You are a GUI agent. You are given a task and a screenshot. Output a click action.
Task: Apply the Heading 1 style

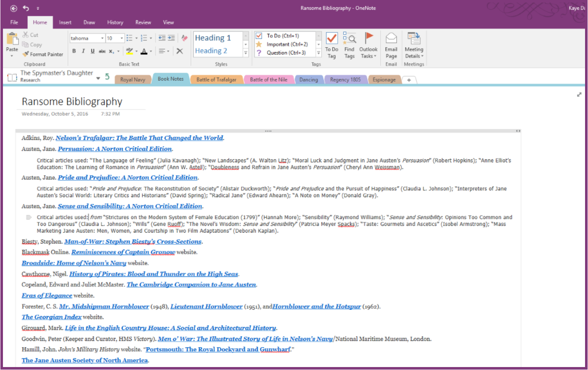(213, 38)
